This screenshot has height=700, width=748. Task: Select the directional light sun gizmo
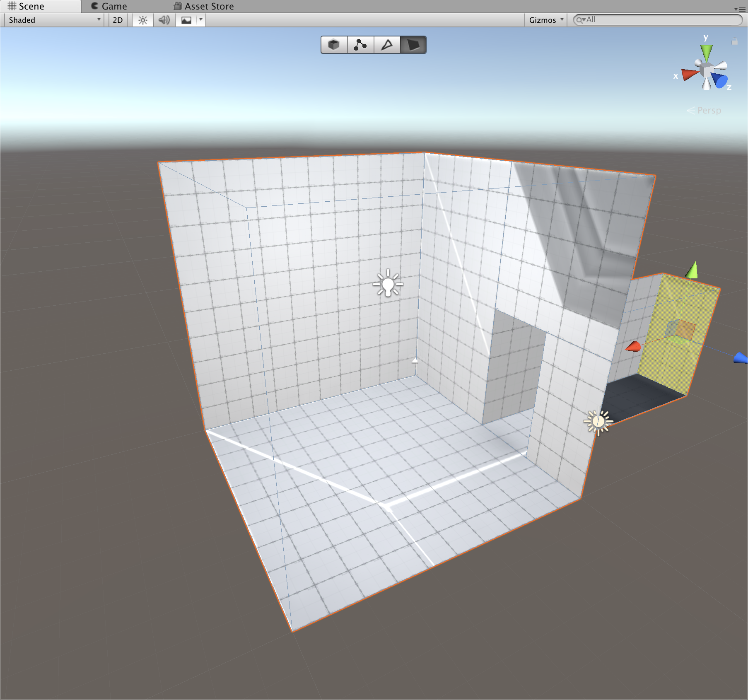(x=598, y=422)
